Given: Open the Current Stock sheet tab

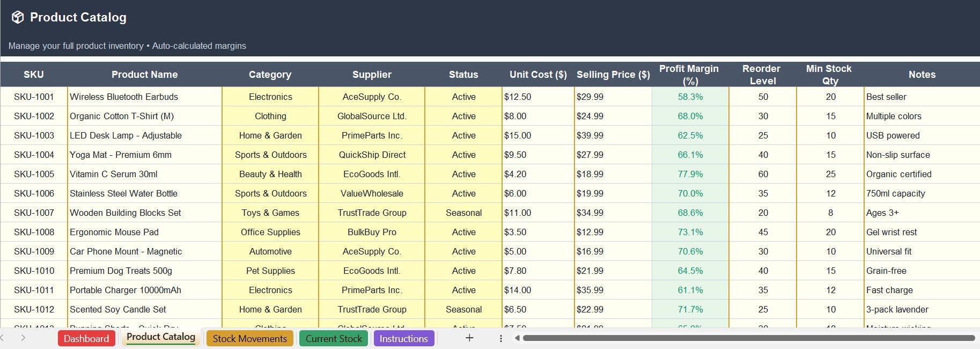Looking at the screenshot, I should (x=334, y=338).
